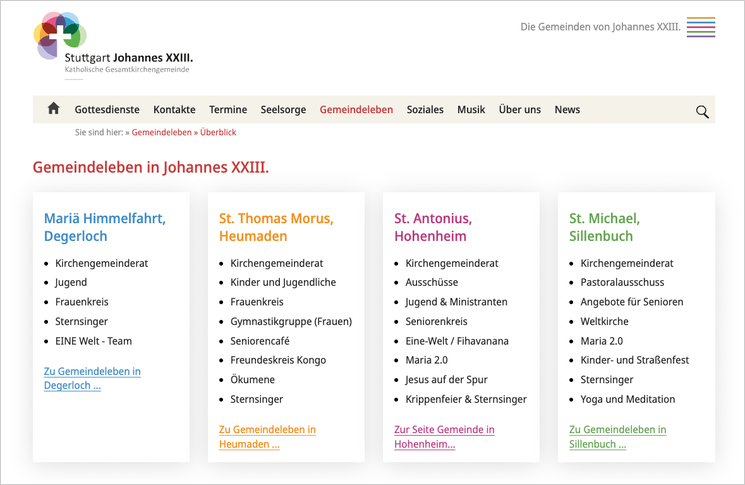Click 'Jesus auf der Spur' item
The height and width of the screenshot is (485, 745).
[x=447, y=380]
